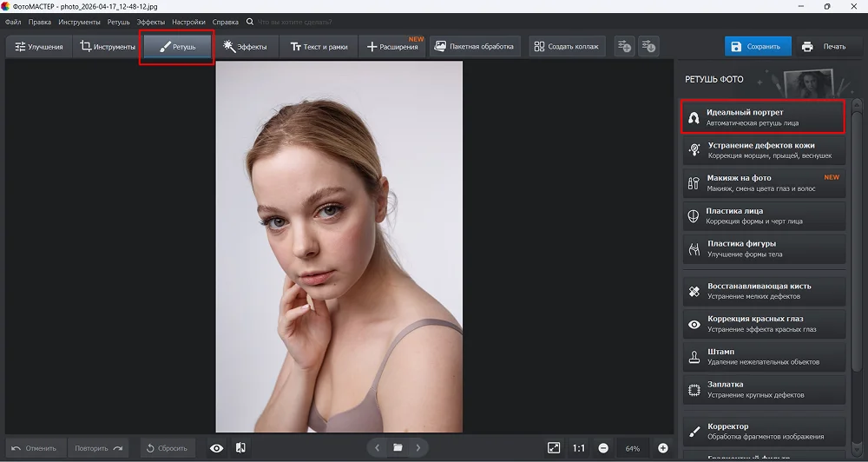Select Коррекция красных глаз icon

pyautogui.click(x=694, y=324)
